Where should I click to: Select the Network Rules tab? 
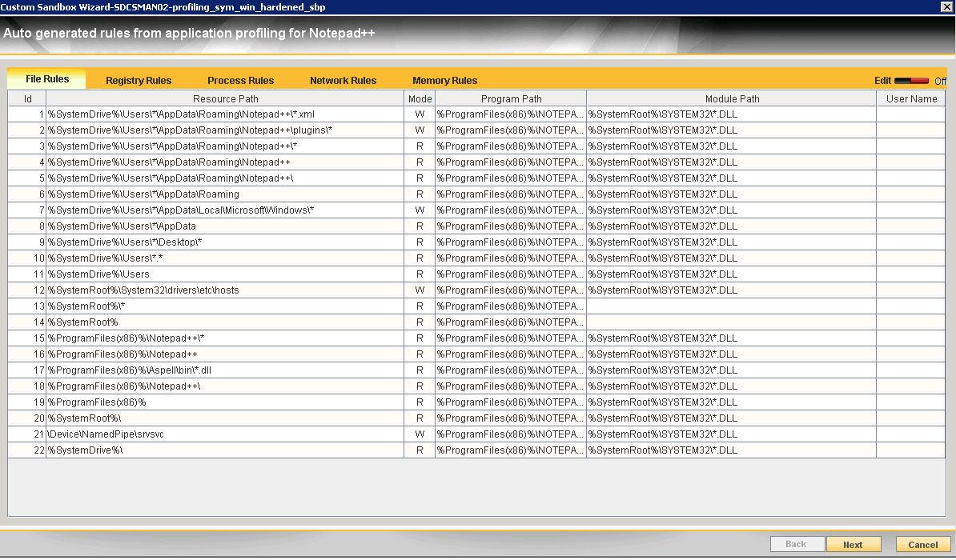[343, 80]
